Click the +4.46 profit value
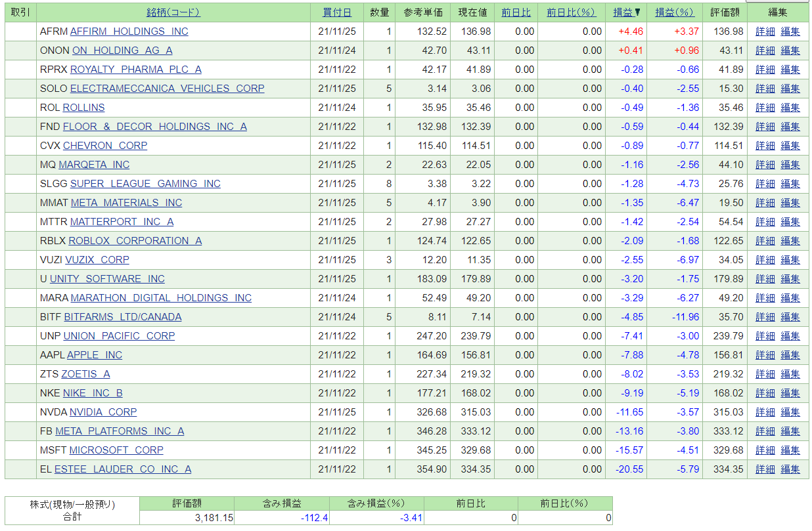Viewport: 812px width, 531px height. (631, 32)
